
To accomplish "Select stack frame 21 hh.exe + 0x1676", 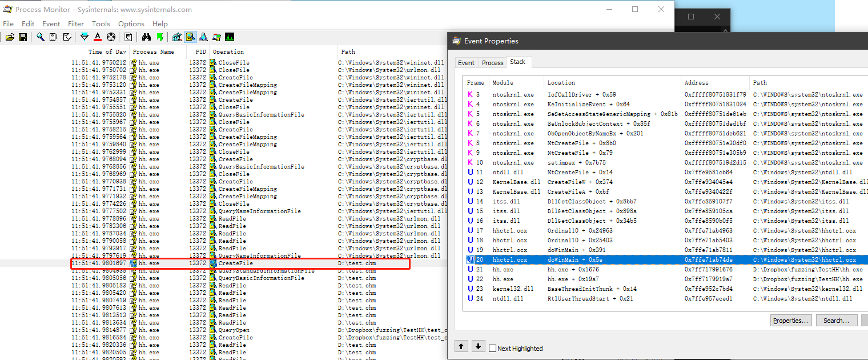I will point(665,270).
